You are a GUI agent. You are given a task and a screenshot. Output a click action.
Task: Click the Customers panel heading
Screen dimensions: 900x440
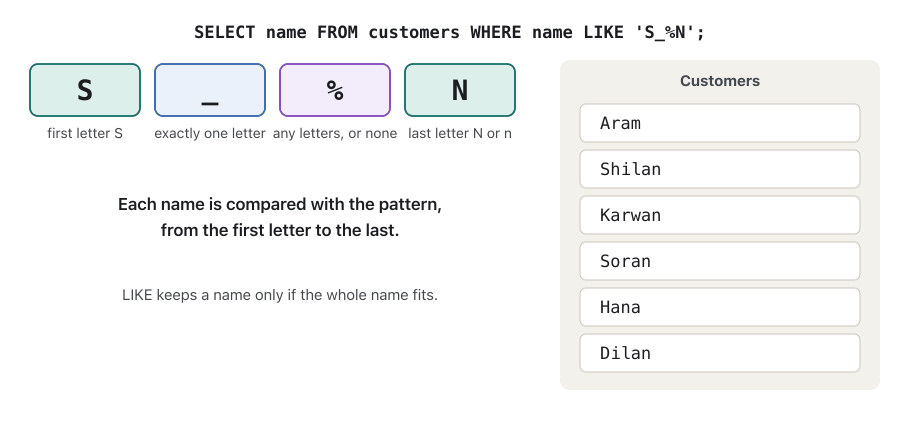720,81
